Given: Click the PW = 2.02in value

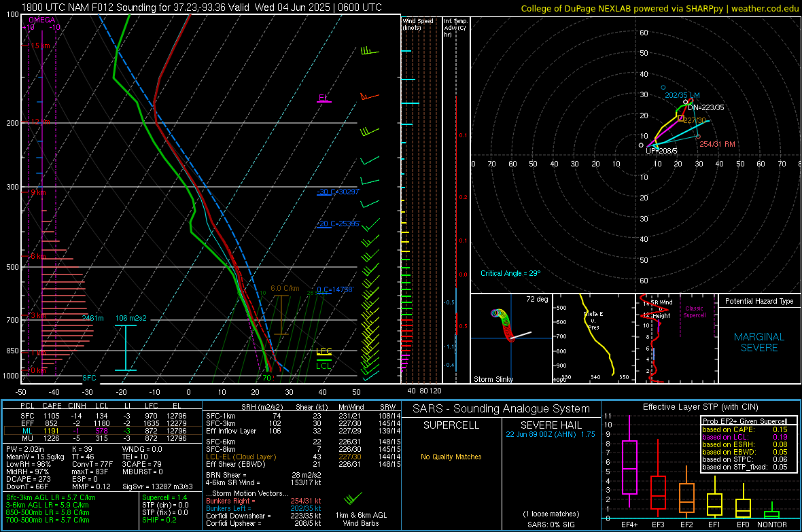Looking at the screenshot, I should (27, 449).
